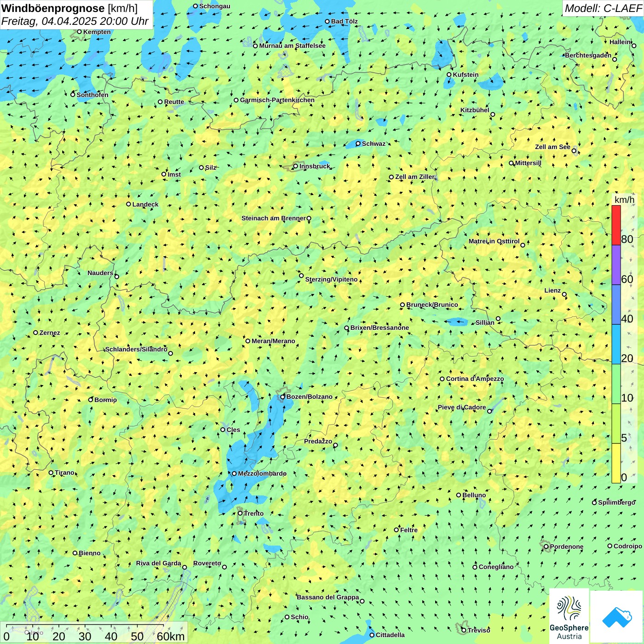Select the purple 60–80 km/h legend color
The height and width of the screenshot is (644, 644).
(x=616, y=265)
